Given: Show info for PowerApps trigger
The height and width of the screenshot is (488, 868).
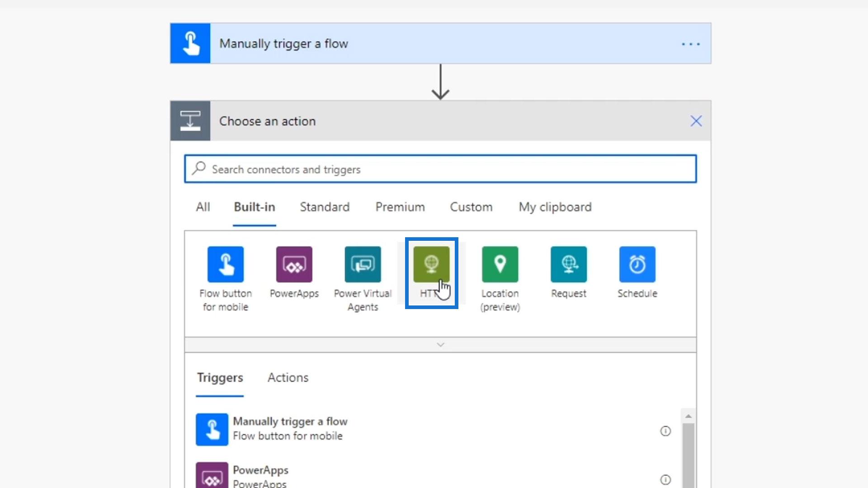Looking at the screenshot, I should coord(665,479).
